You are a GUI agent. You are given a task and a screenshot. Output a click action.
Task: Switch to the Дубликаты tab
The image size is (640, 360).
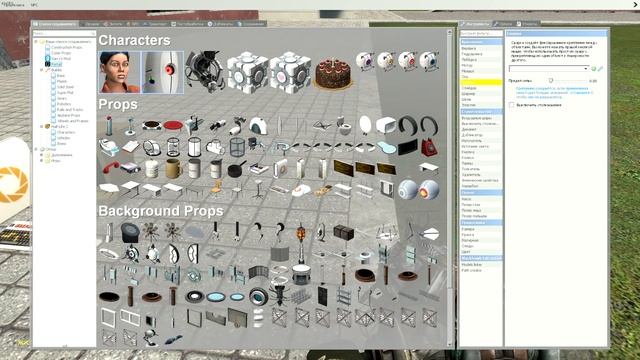click(x=220, y=24)
